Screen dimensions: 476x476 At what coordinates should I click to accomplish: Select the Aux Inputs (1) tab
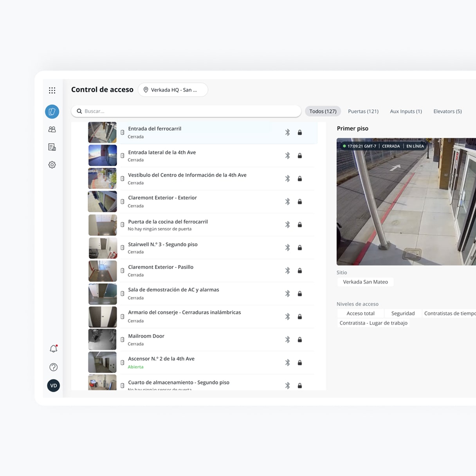(x=406, y=111)
